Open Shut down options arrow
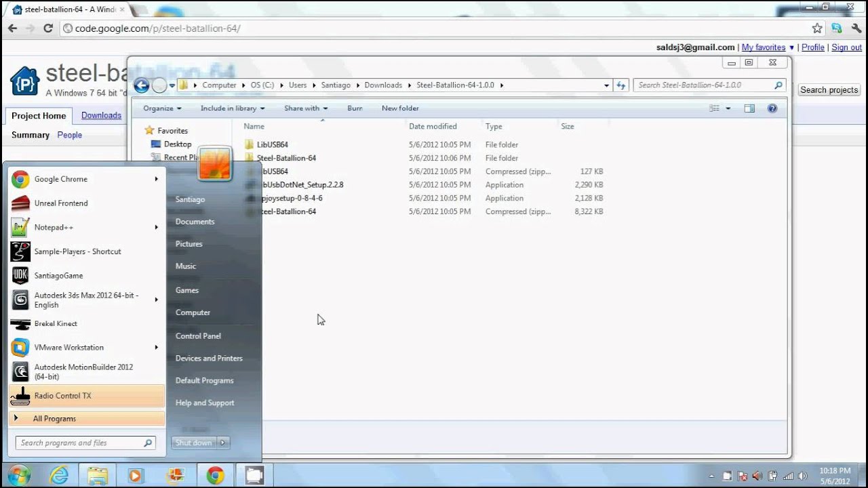 click(x=222, y=443)
